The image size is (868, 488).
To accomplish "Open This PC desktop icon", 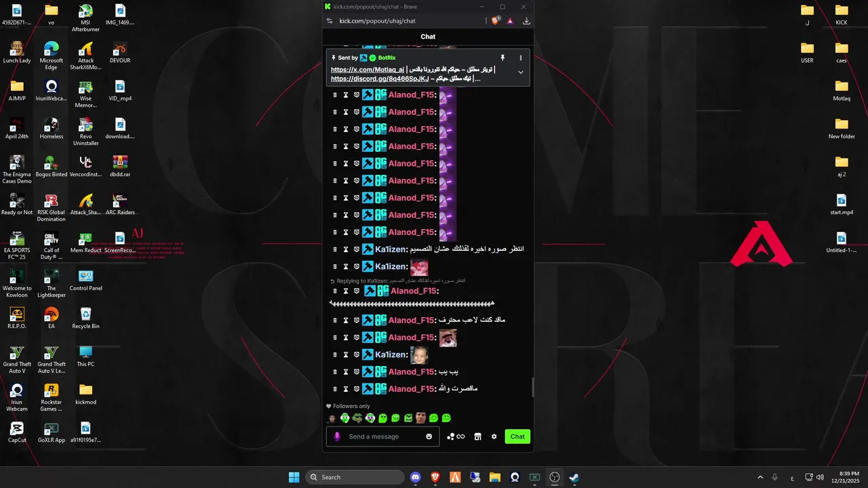I will click(x=85, y=356).
